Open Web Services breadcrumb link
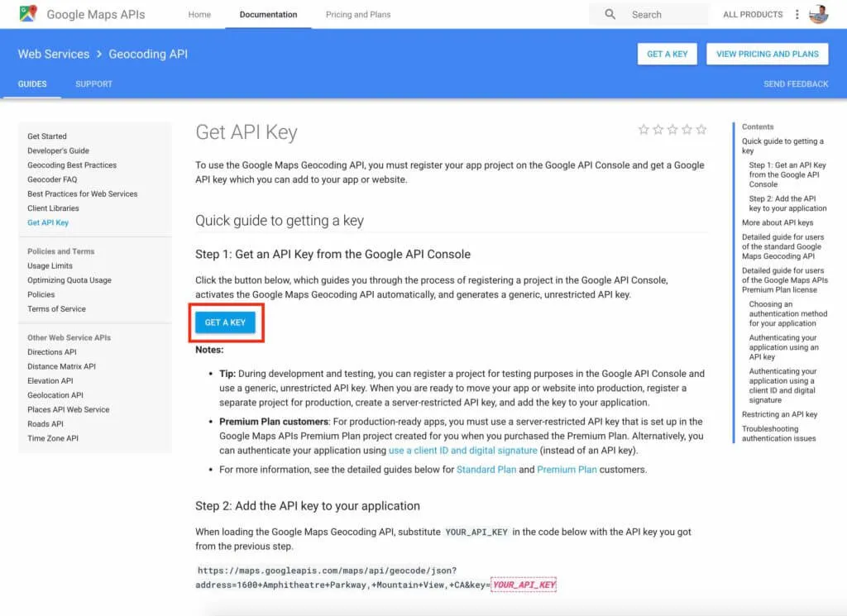The height and width of the screenshot is (616, 847). pos(54,54)
